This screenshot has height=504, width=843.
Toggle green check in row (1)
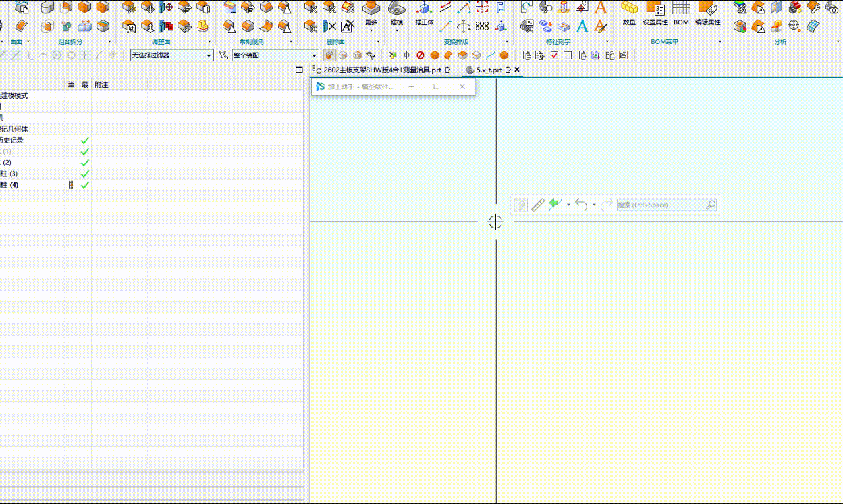point(84,151)
